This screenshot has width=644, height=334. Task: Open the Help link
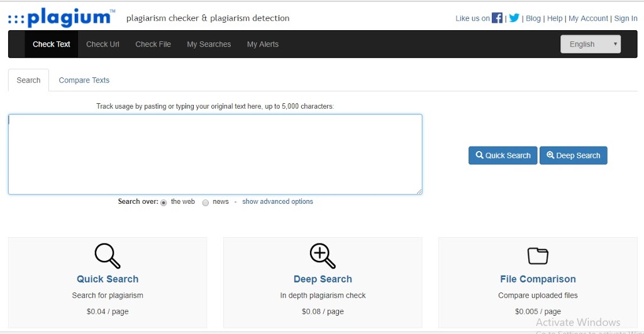click(x=555, y=18)
